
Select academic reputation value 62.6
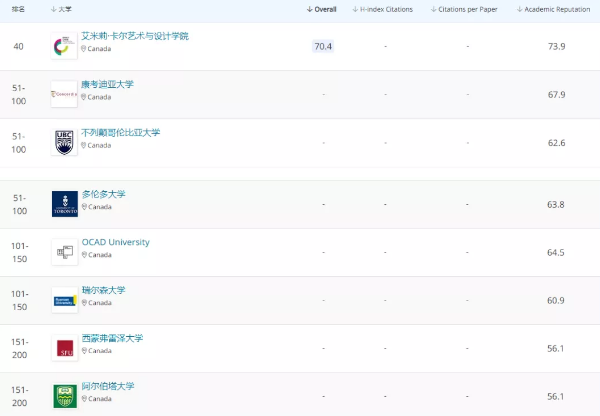click(556, 143)
